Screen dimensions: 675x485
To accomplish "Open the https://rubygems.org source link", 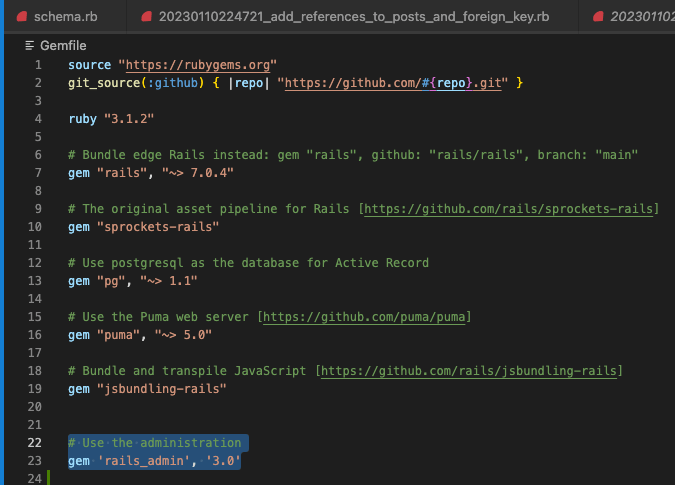I will pos(198,65).
